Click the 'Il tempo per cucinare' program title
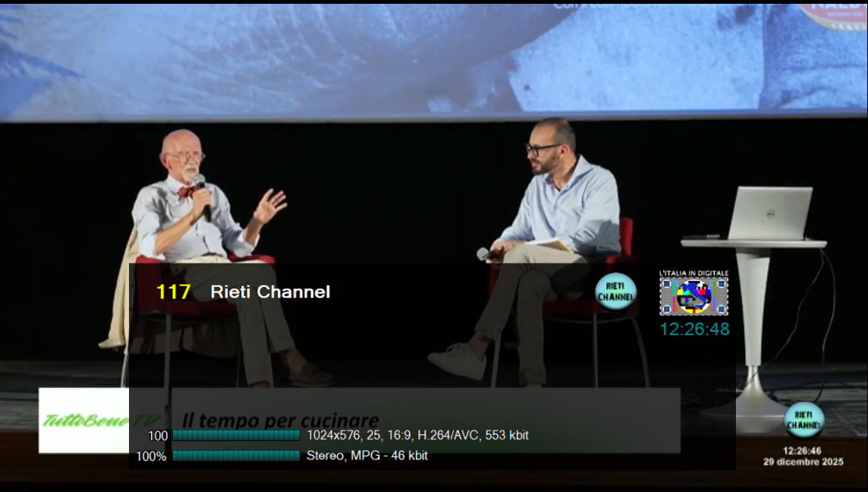Image resolution: width=868 pixels, height=492 pixels. tap(280, 420)
